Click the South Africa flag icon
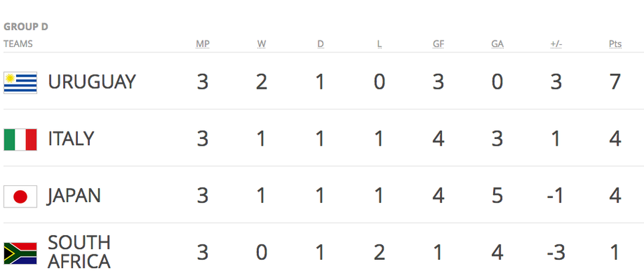Screen dimensions: 644x278 coord(21,253)
